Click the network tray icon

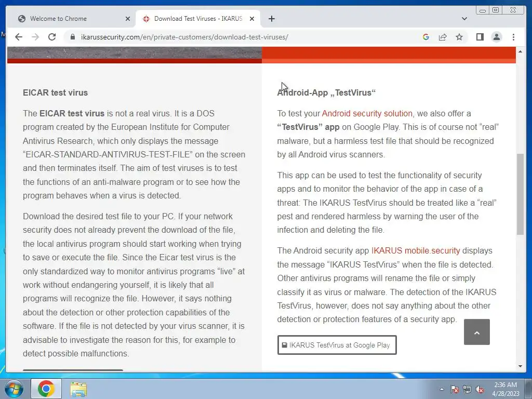pos(467,389)
